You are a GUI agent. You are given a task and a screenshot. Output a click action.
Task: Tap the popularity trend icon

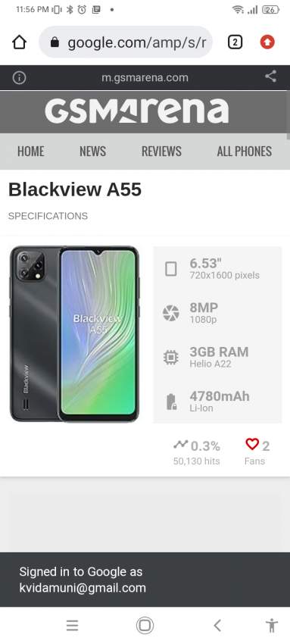click(x=180, y=445)
